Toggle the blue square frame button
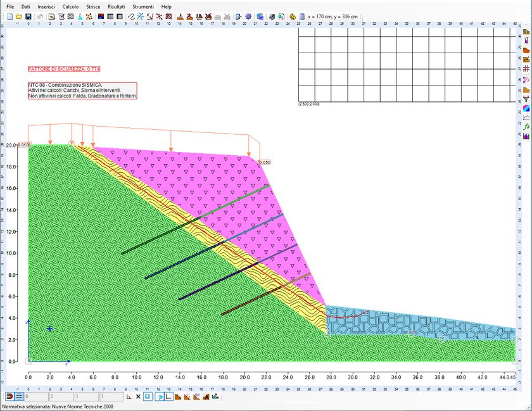The height and width of the screenshot is (411, 532). coord(148,396)
